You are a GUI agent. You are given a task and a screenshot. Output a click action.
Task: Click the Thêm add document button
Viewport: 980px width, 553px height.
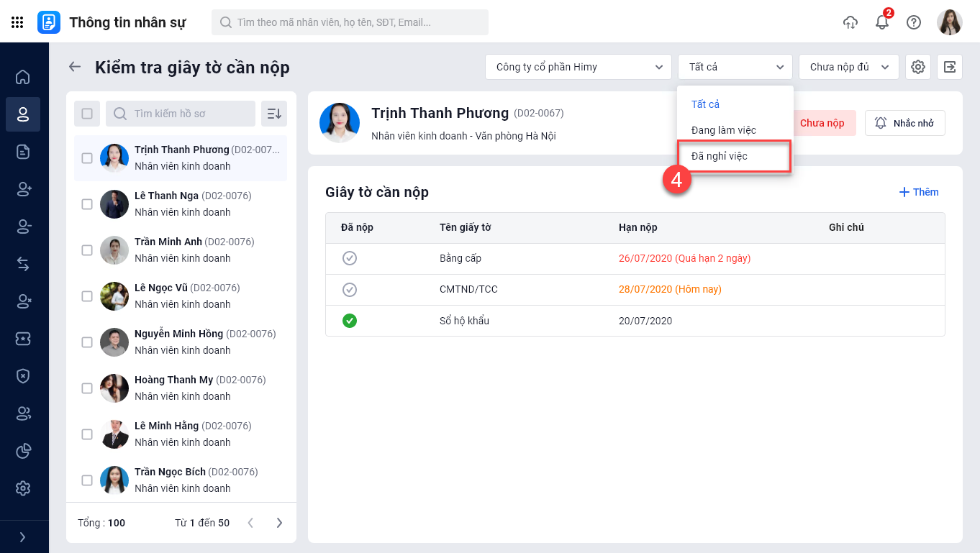point(919,192)
